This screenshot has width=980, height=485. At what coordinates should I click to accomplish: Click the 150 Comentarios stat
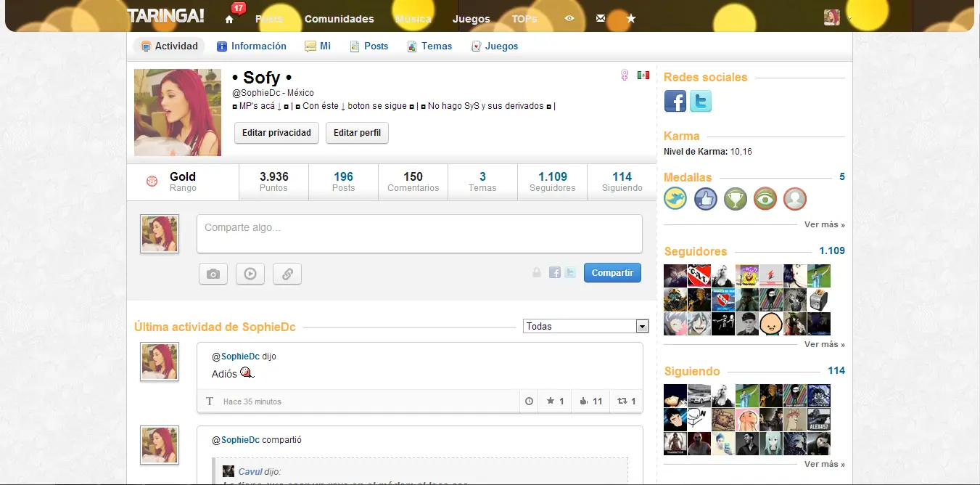pos(413,182)
